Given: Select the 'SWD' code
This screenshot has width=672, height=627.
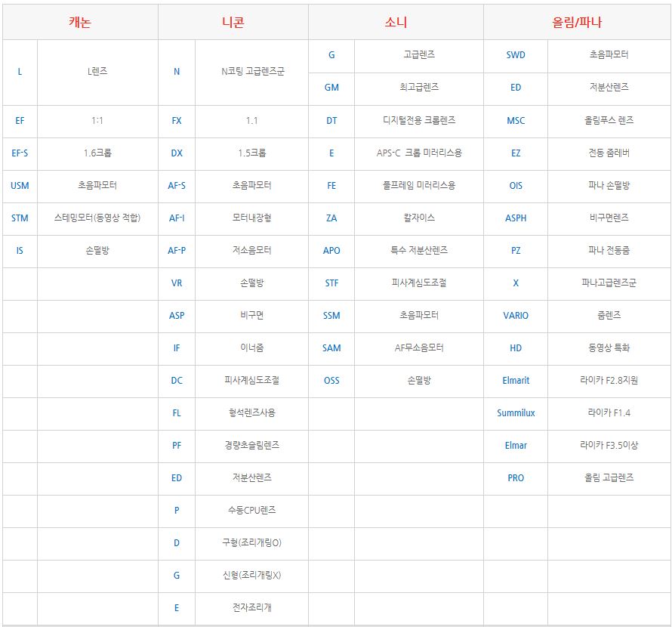Looking at the screenshot, I should coord(516,55).
